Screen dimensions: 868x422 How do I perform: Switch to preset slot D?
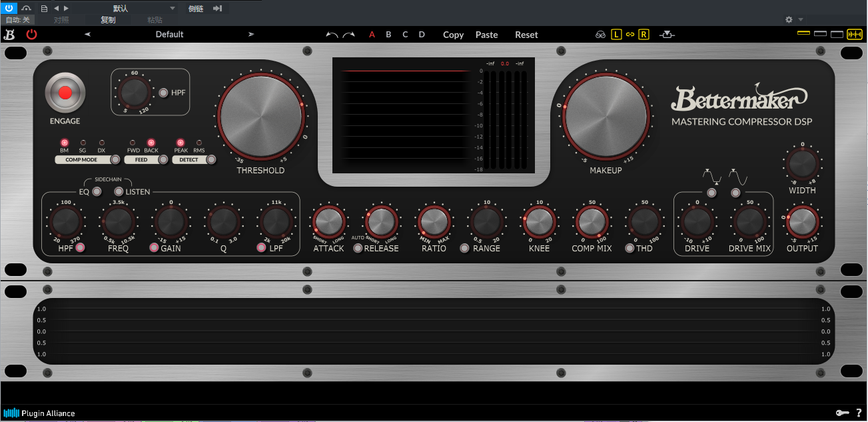[x=422, y=35]
